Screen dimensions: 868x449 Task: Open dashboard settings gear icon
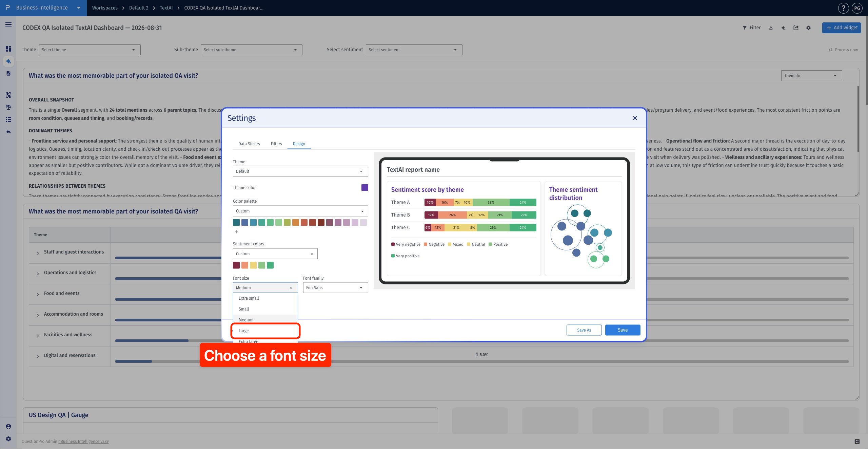[808, 28]
